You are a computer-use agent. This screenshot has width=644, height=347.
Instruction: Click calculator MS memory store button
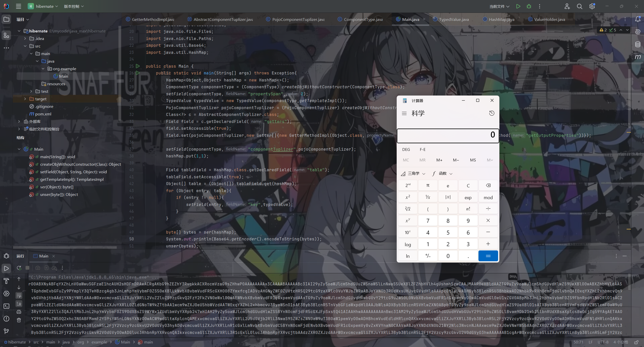(473, 160)
